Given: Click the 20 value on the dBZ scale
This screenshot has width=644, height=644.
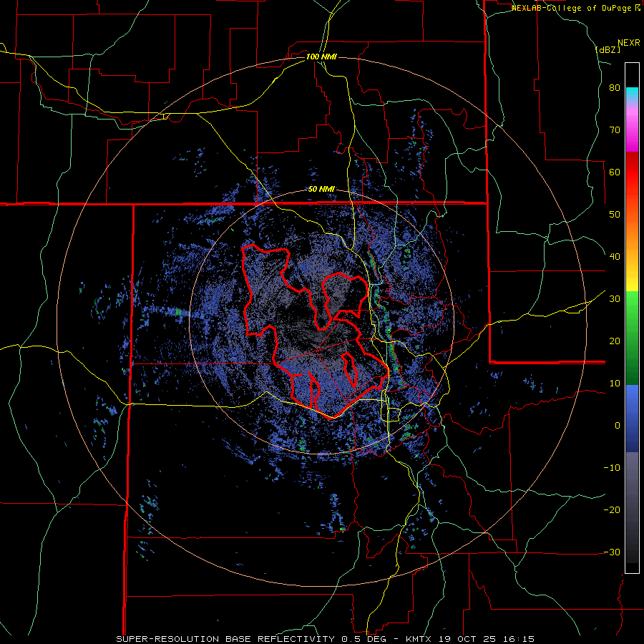Looking at the screenshot, I should [615, 341].
